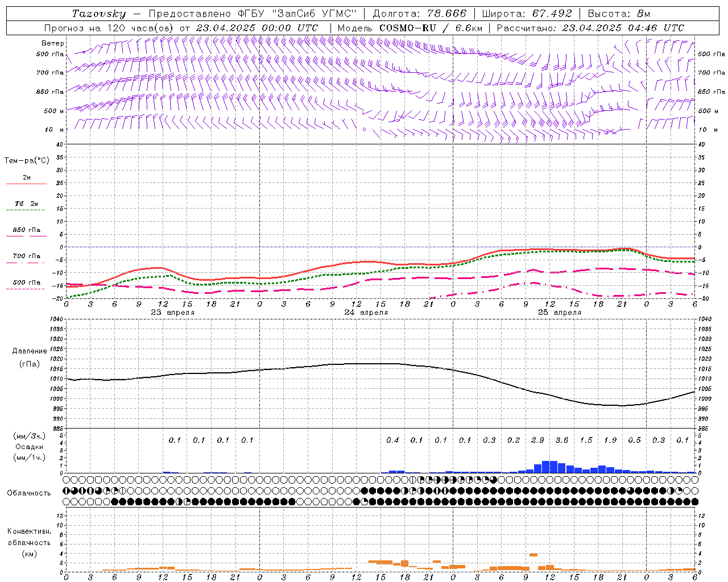Click the "(мм/3ч.)" precipitation unit label

click(x=30, y=436)
